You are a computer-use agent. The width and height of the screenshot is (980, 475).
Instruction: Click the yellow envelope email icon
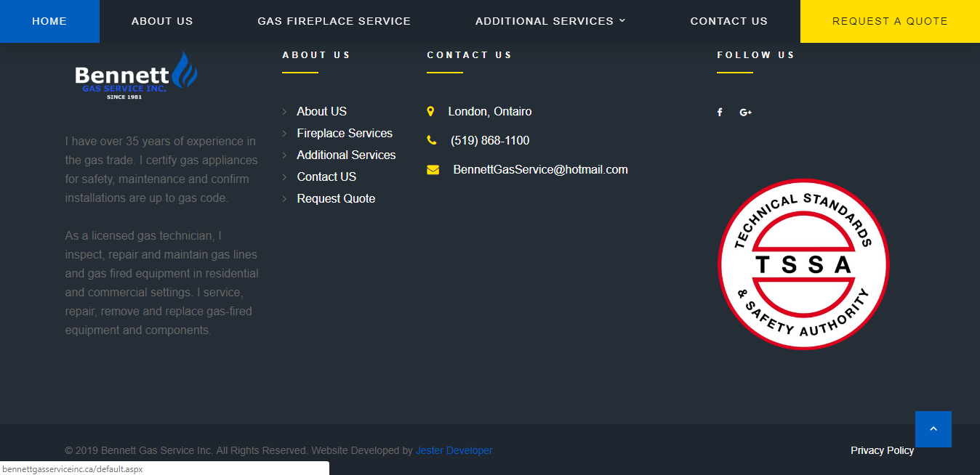433,170
